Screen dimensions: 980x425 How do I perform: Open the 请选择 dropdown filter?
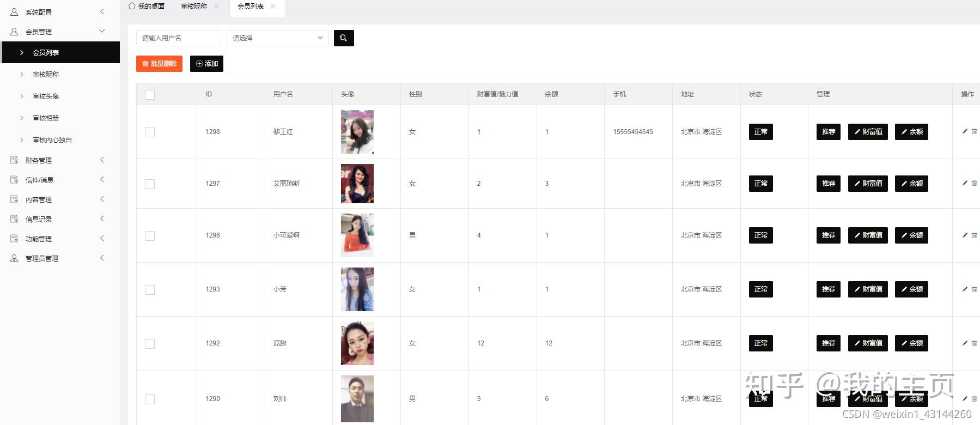pyautogui.click(x=277, y=38)
